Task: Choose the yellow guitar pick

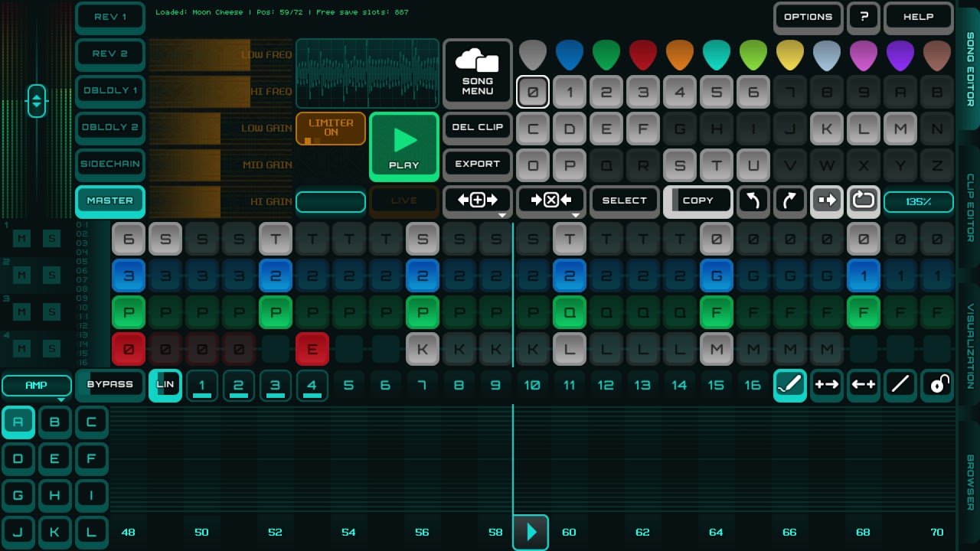Action: [790, 56]
